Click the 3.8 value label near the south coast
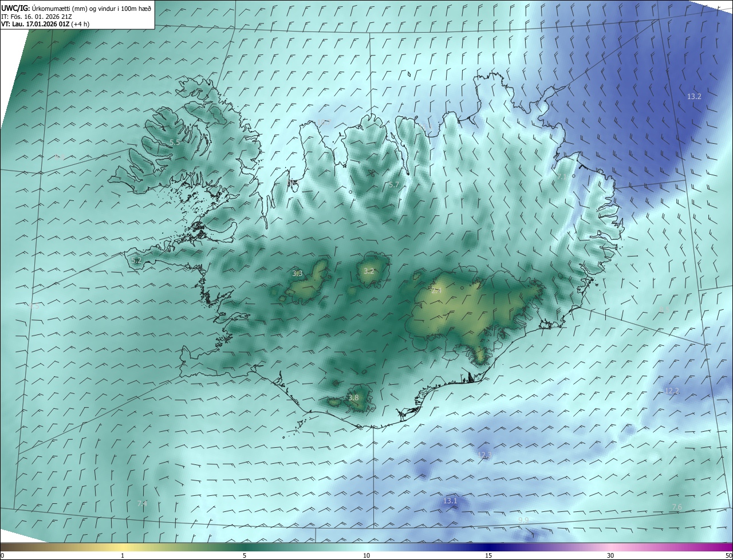733x560 pixels. pyautogui.click(x=353, y=398)
